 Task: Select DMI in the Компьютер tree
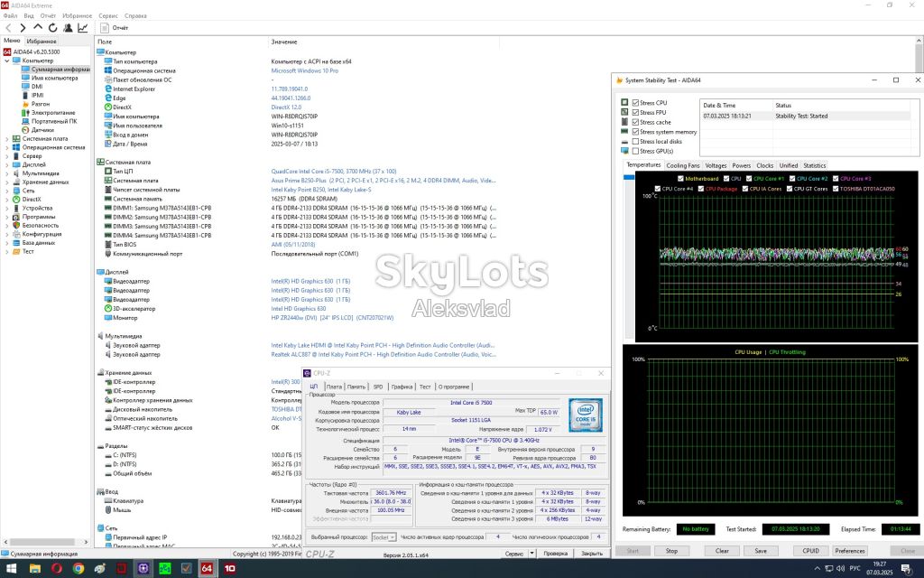(x=37, y=86)
